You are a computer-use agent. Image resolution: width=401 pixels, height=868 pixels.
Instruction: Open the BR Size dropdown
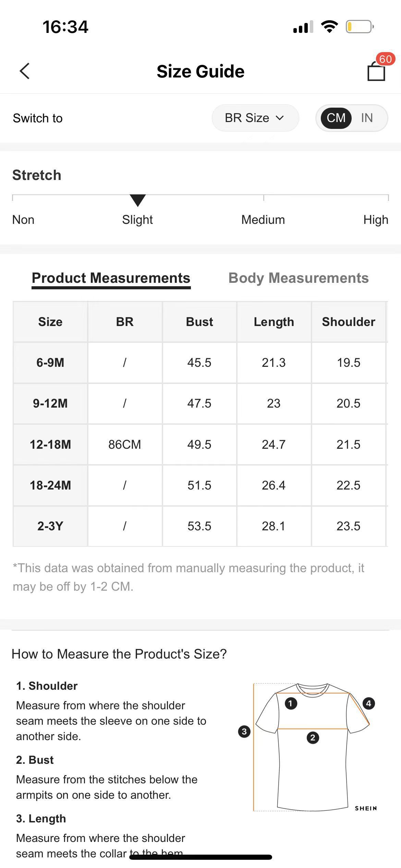[255, 118]
